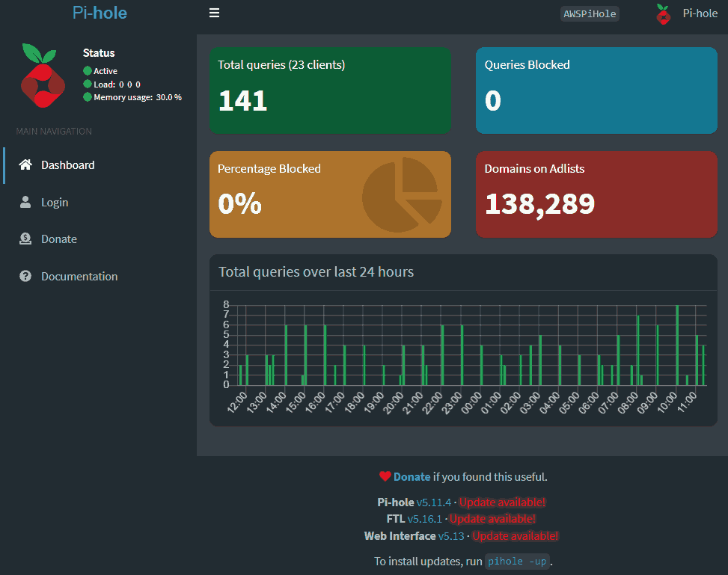Open the Pi-hole user menu at top right
The height and width of the screenshot is (575, 728).
(x=687, y=14)
